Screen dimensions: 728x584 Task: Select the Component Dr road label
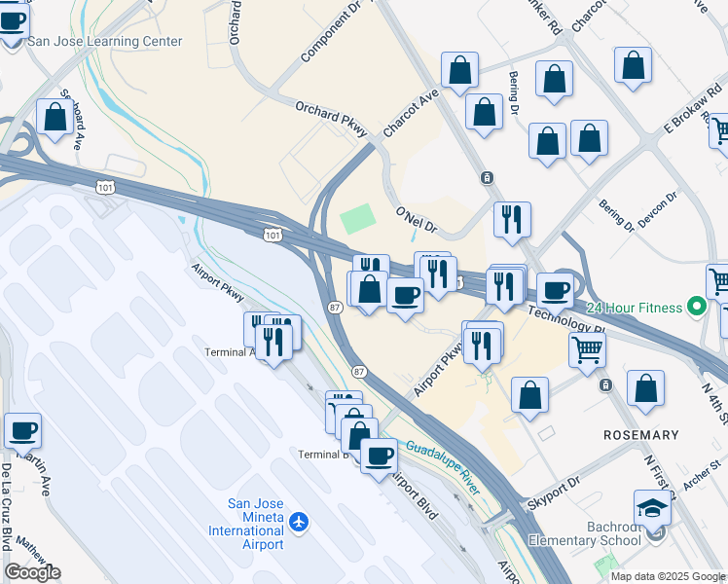[331, 32]
